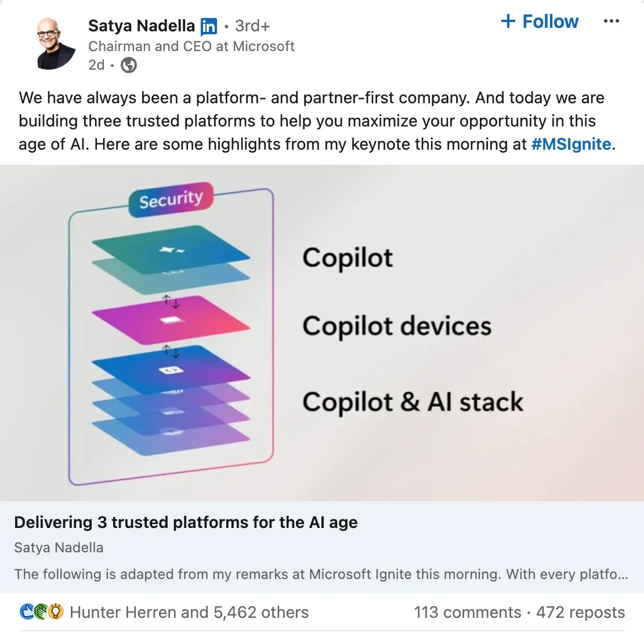This screenshot has width=644, height=644.
Task: Open the article titled Delivering 3 trusted platforms
Action: (186, 522)
